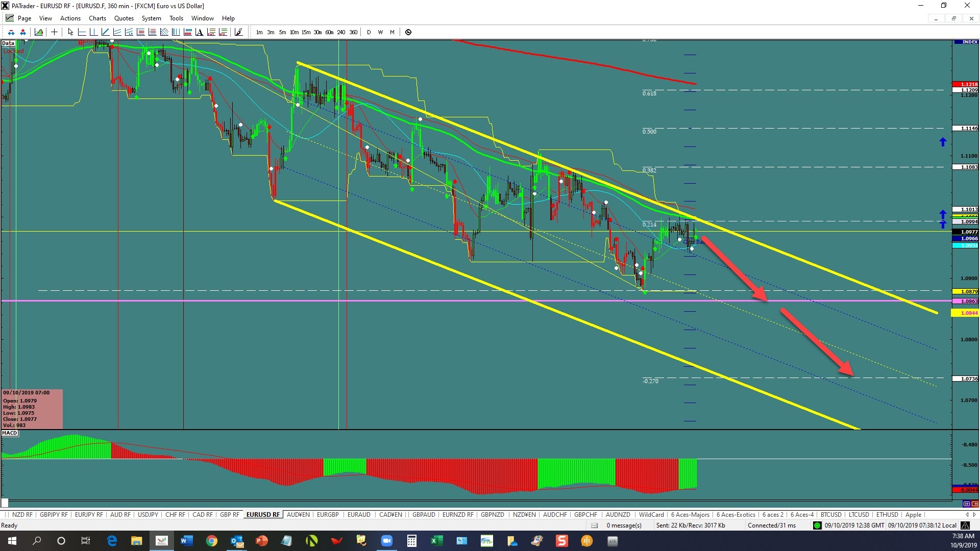Open the Quotes menu
The height and width of the screenshot is (551, 980).
coord(124,18)
